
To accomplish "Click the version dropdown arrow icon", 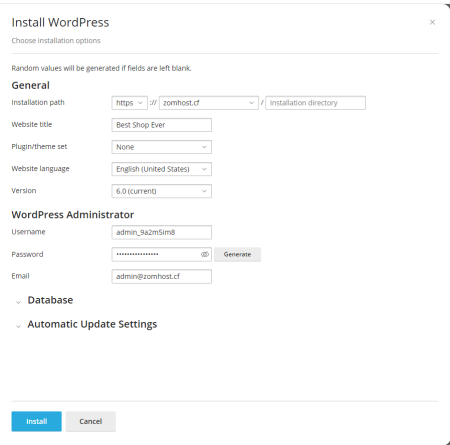I will click(204, 191).
